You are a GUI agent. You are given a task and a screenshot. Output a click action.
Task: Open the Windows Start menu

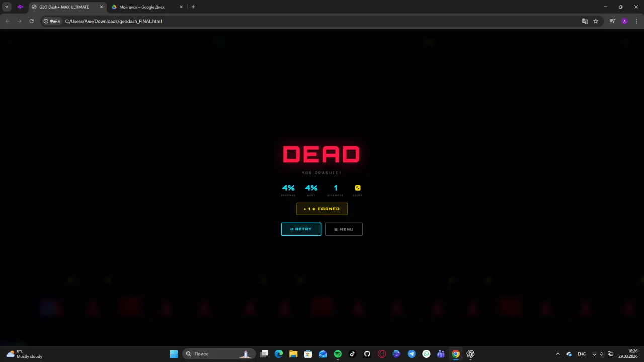click(174, 354)
